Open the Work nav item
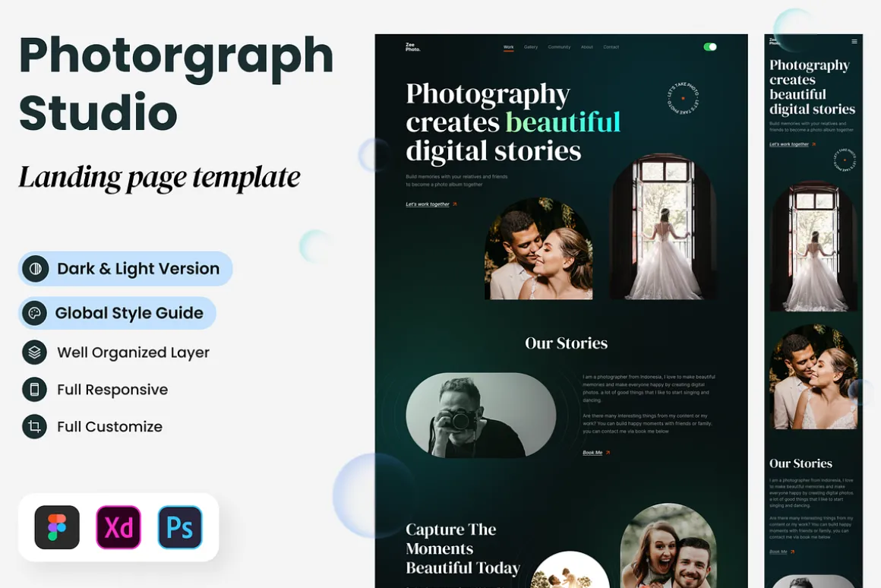Screen dimensions: 881x588 [509, 47]
